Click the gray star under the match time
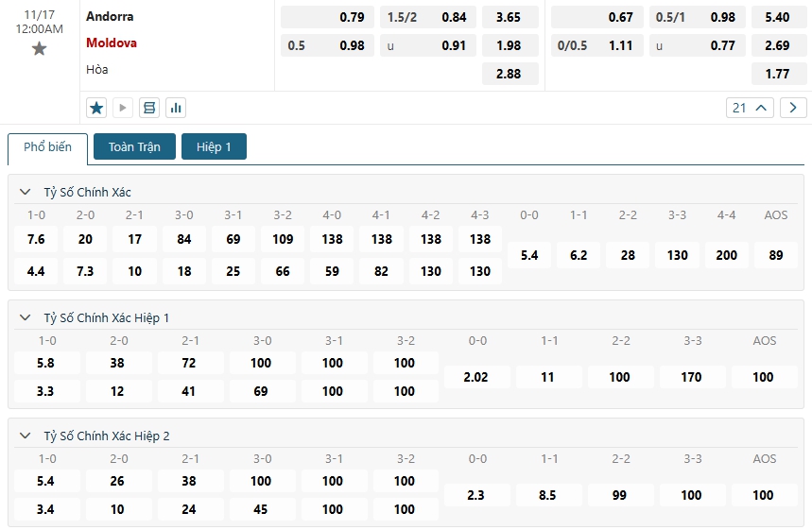This screenshot has width=812, height=530. pyautogui.click(x=39, y=48)
